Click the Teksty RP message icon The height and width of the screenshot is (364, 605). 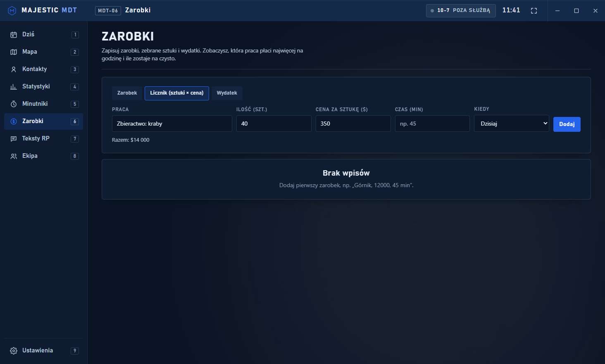coord(14,139)
